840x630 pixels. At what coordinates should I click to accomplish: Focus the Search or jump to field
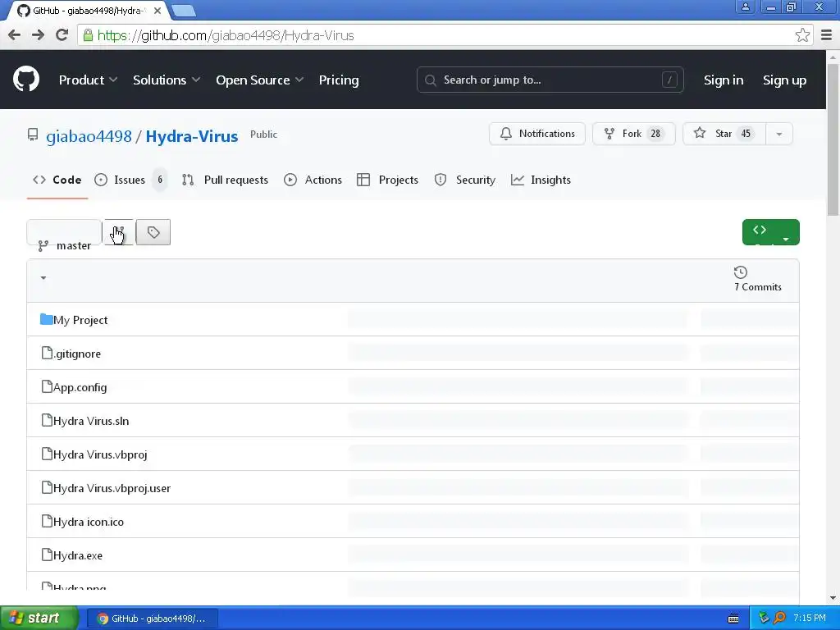tap(550, 80)
